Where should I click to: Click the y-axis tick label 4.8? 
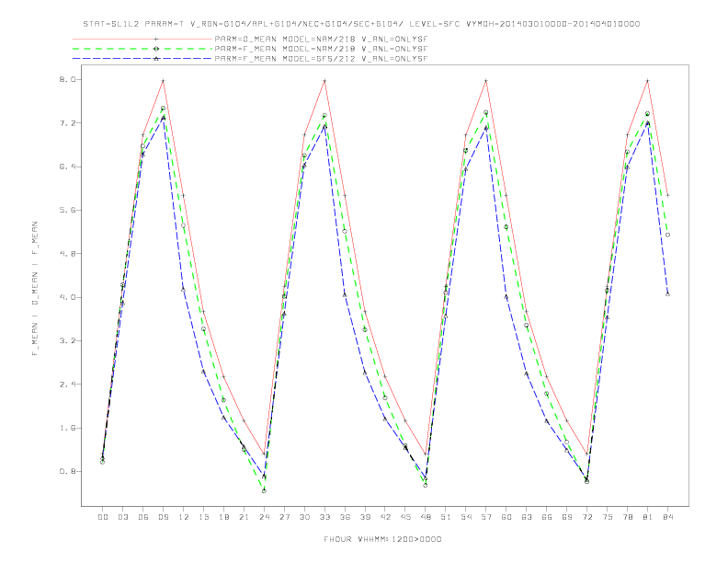[x=67, y=254]
